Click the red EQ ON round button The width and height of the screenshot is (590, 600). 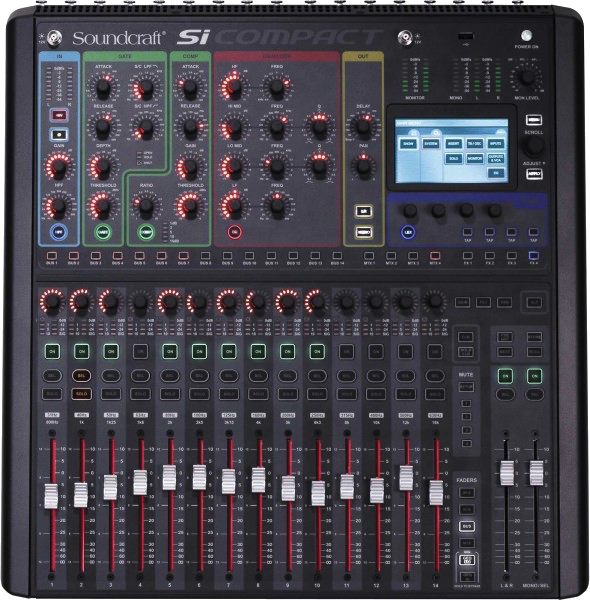click(235, 232)
